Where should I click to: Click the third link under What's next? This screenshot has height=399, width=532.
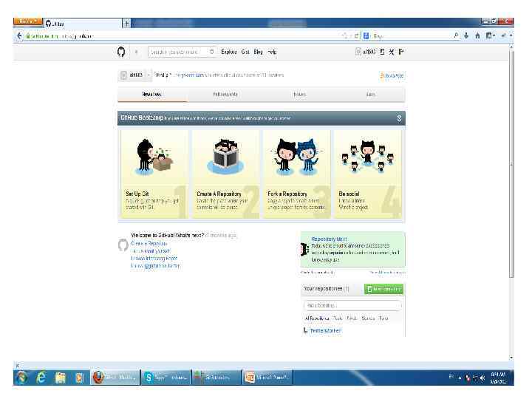coord(154,259)
